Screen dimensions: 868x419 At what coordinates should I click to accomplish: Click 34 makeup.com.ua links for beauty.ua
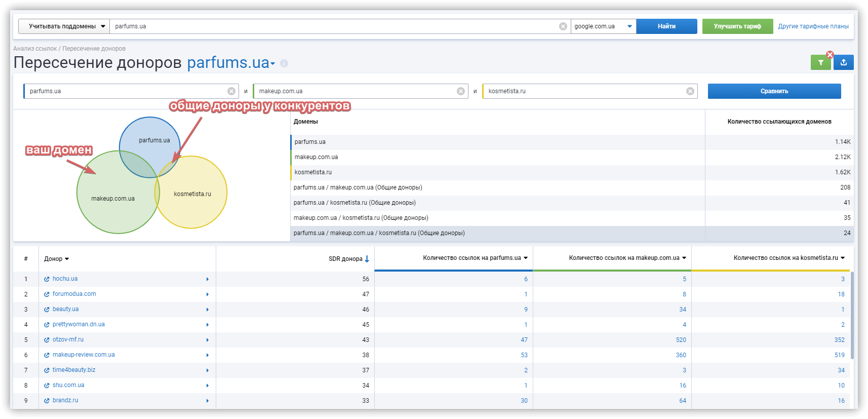683,310
